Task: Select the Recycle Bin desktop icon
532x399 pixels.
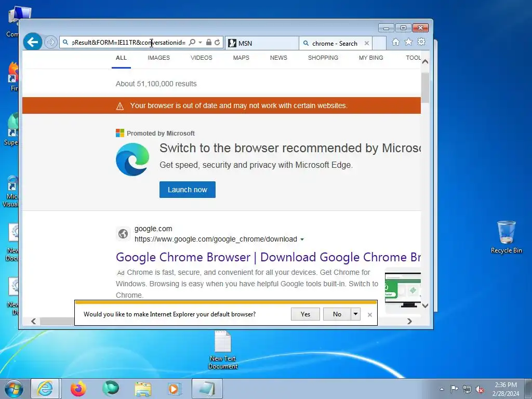Action: click(x=506, y=237)
